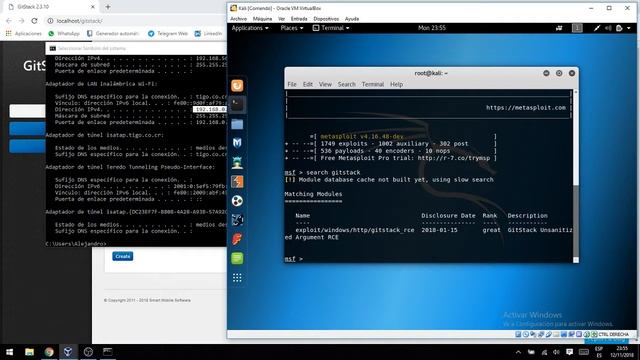Screen dimensions: 640x360
Task: Click the workspace indicator in Kali top bar
Action: (577, 28)
